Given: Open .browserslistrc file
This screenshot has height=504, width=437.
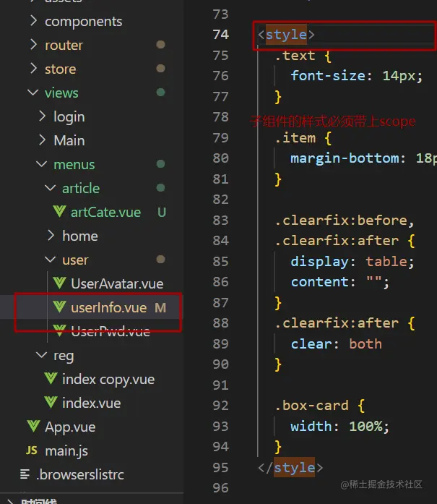Looking at the screenshot, I should tap(80, 474).
